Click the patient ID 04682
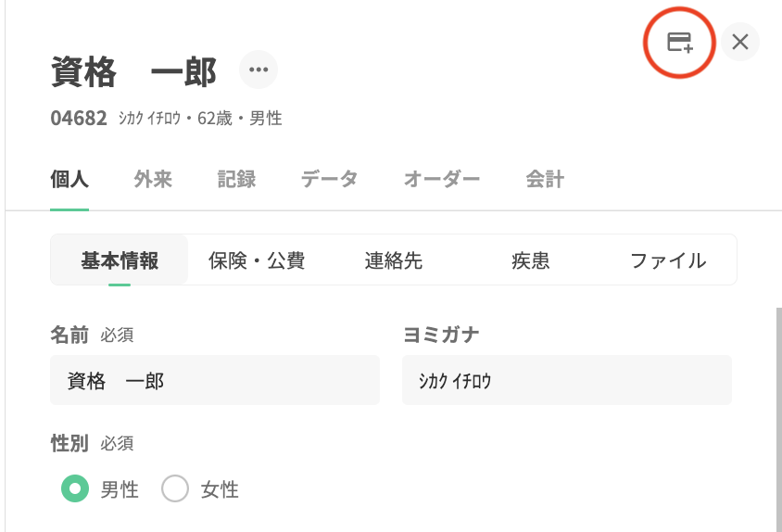This screenshot has height=532, width=782. point(79,118)
